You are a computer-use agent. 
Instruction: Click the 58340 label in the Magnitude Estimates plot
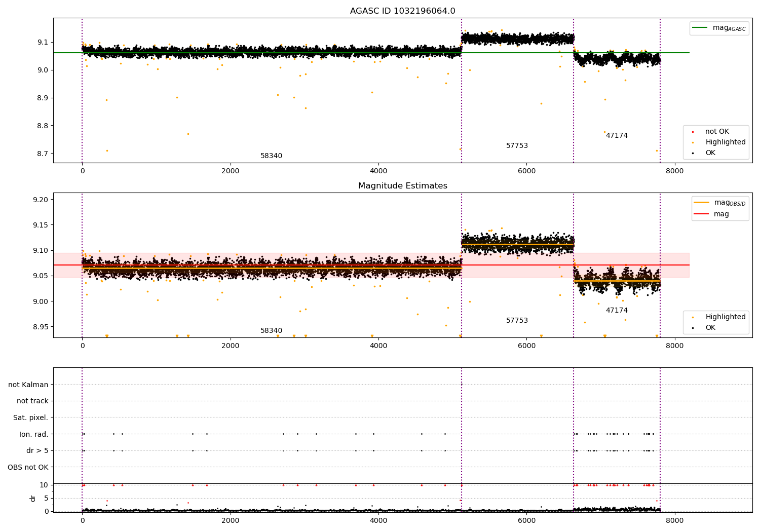coord(271,331)
